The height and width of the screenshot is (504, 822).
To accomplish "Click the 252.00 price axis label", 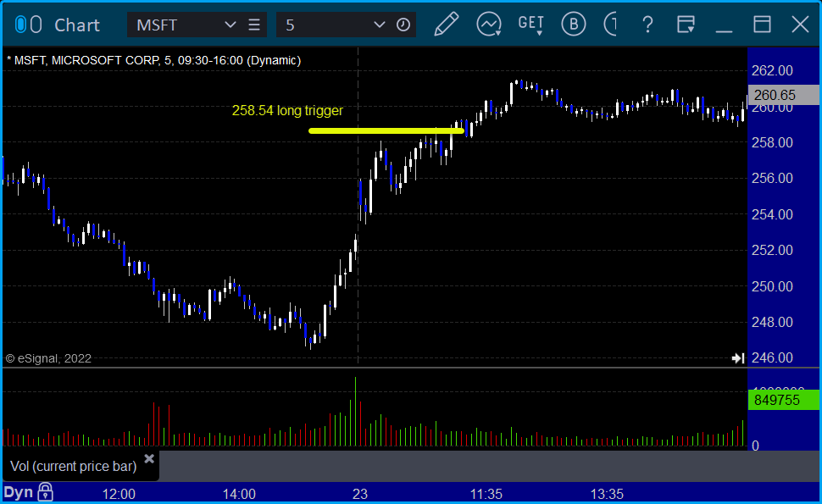I will (772, 250).
